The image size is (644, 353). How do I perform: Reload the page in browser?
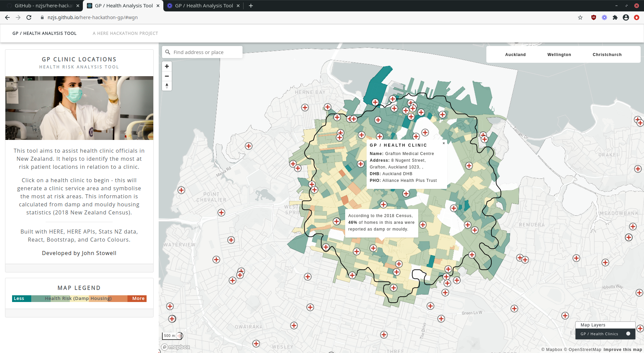click(29, 17)
